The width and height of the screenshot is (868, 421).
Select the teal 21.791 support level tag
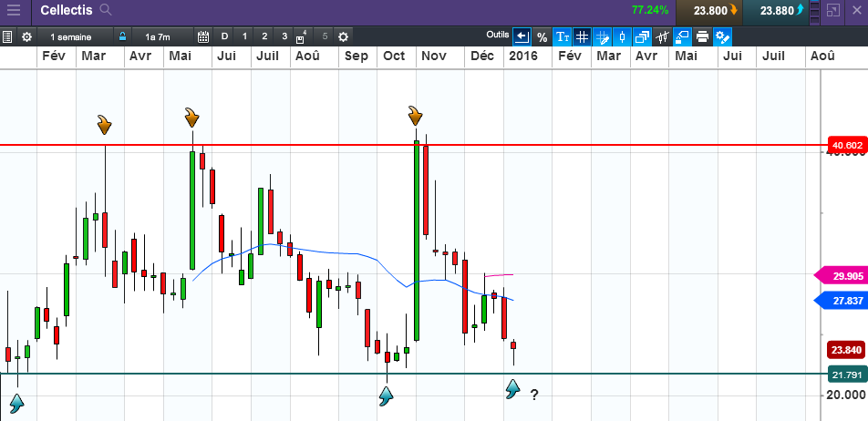(x=846, y=375)
